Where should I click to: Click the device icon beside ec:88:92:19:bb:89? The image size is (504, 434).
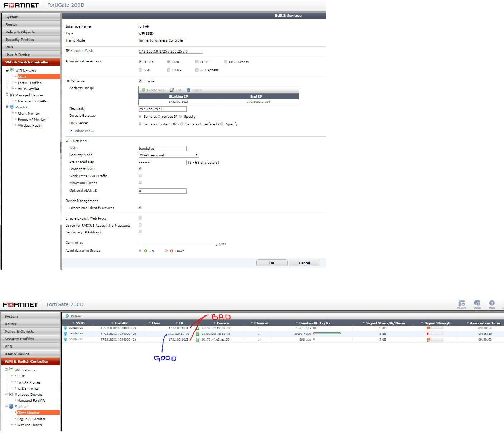[198, 328]
